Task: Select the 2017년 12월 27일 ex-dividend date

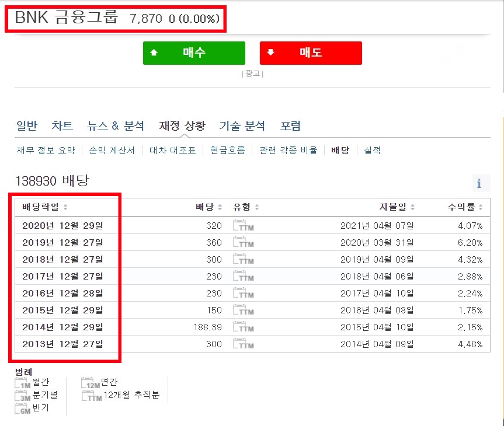Action: pos(62,276)
